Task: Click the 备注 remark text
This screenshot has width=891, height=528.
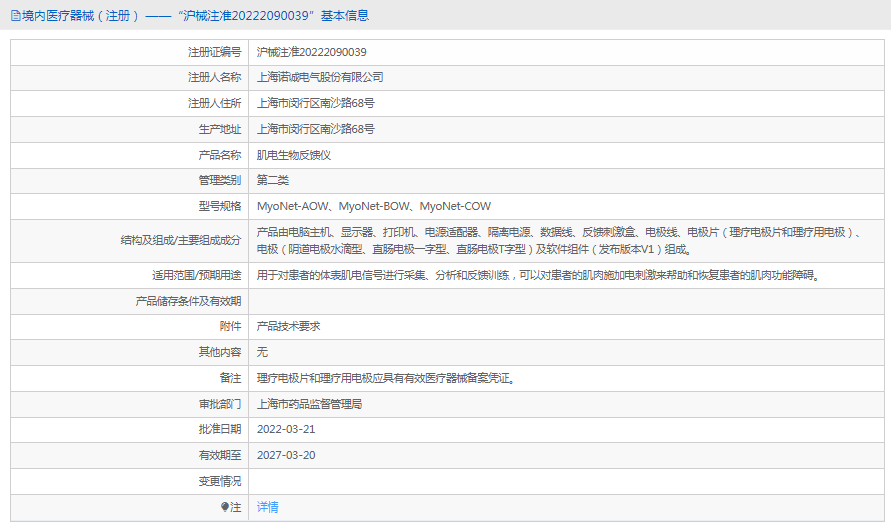Action: (x=386, y=378)
